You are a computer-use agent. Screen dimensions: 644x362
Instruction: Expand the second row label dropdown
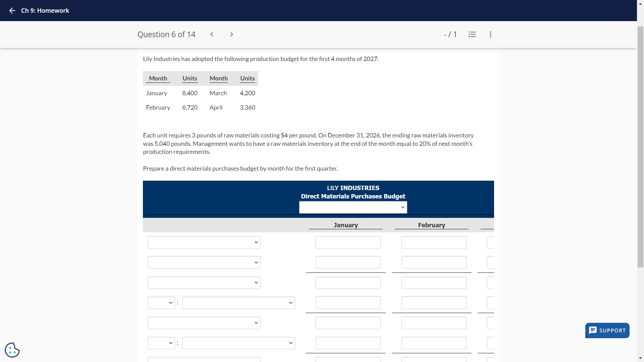pos(204,263)
